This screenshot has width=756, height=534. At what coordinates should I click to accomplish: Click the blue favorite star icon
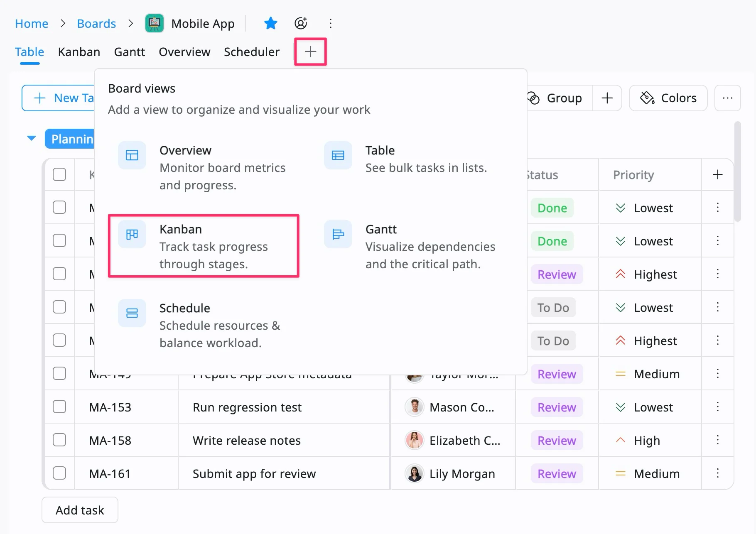click(x=270, y=23)
